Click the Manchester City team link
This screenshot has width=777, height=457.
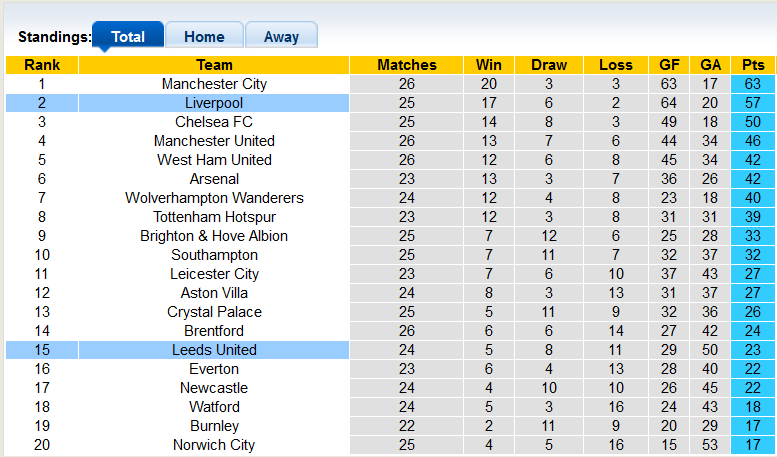click(x=214, y=84)
